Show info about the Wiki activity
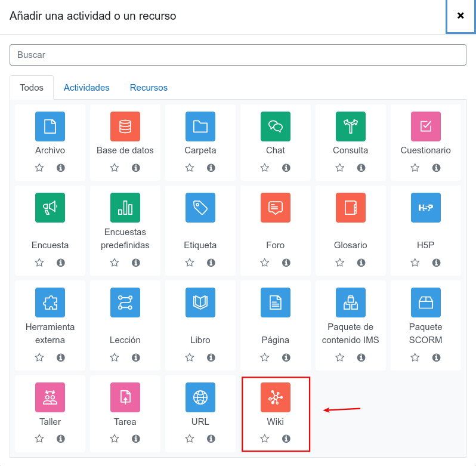Screen dimensions: 476x466 pyautogui.click(x=286, y=439)
